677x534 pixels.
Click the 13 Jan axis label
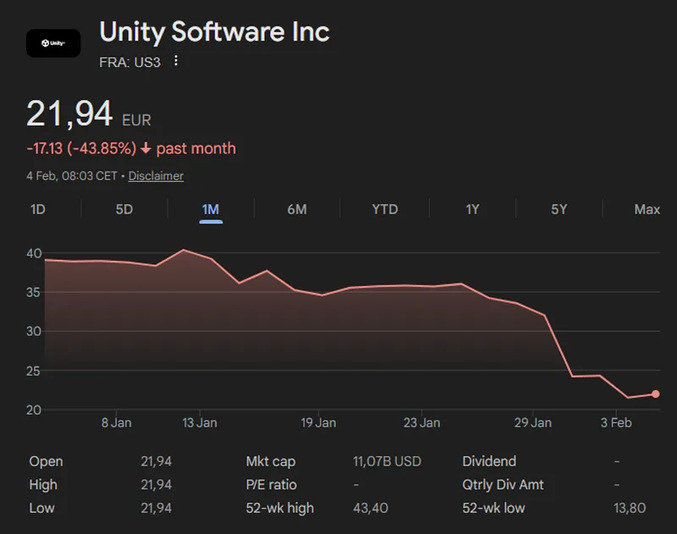[x=200, y=423]
